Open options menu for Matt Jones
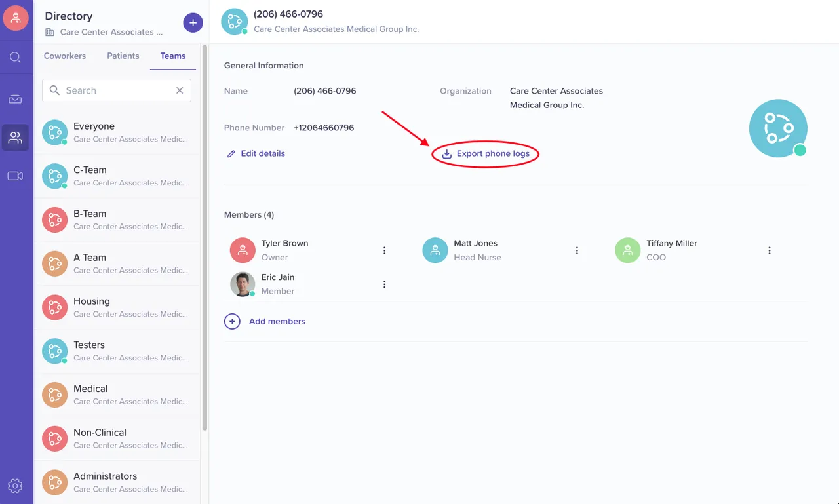 point(577,250)
